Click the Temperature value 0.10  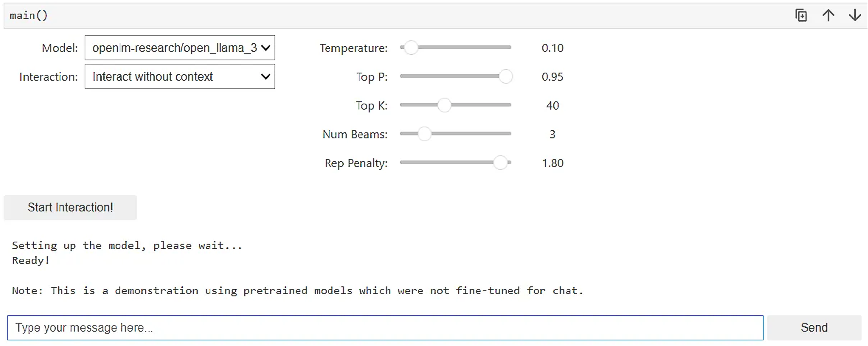[552, 48]
